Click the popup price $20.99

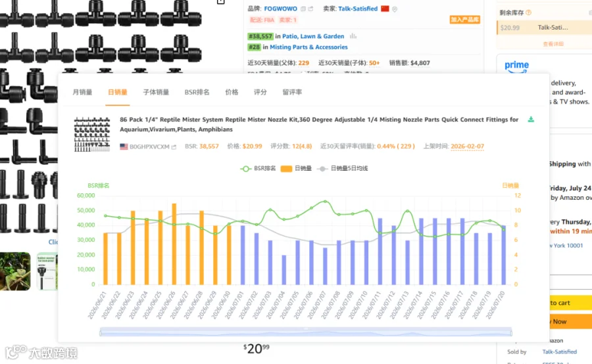pyautogui.click(x=252, y=147)
